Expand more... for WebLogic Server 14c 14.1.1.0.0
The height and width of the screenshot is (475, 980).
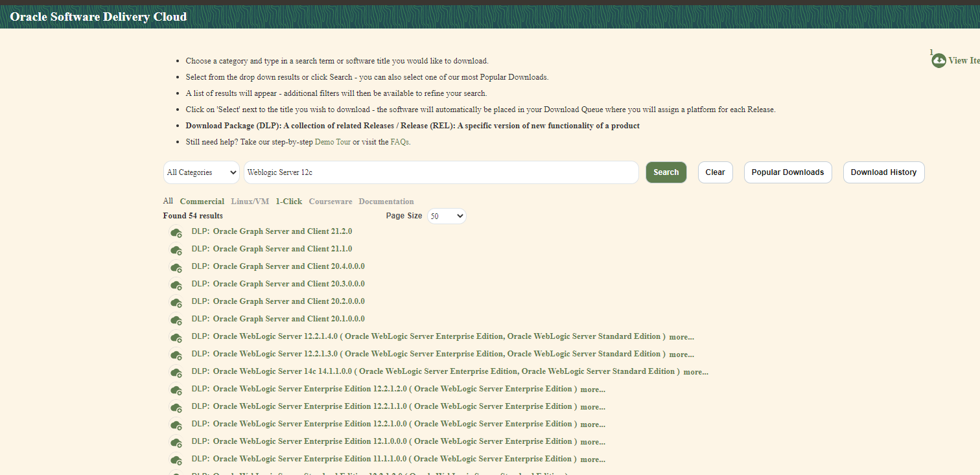tap(695, 372)
